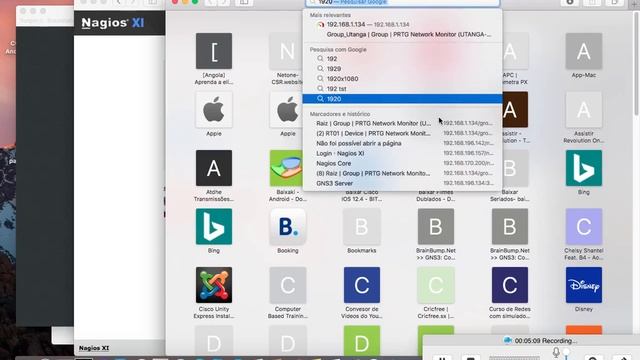Open the Chelsy Shantel Feat. B4 favorite tile
This screenshot has width=640, height=360.
pyautogui.click(x=584, y=227)
